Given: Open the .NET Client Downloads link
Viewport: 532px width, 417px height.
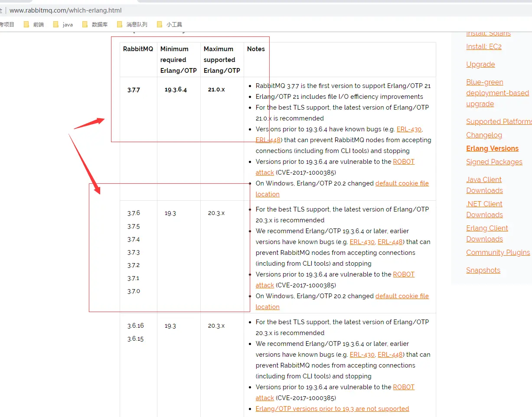Looking at the screenshot, I should [484, 209].
